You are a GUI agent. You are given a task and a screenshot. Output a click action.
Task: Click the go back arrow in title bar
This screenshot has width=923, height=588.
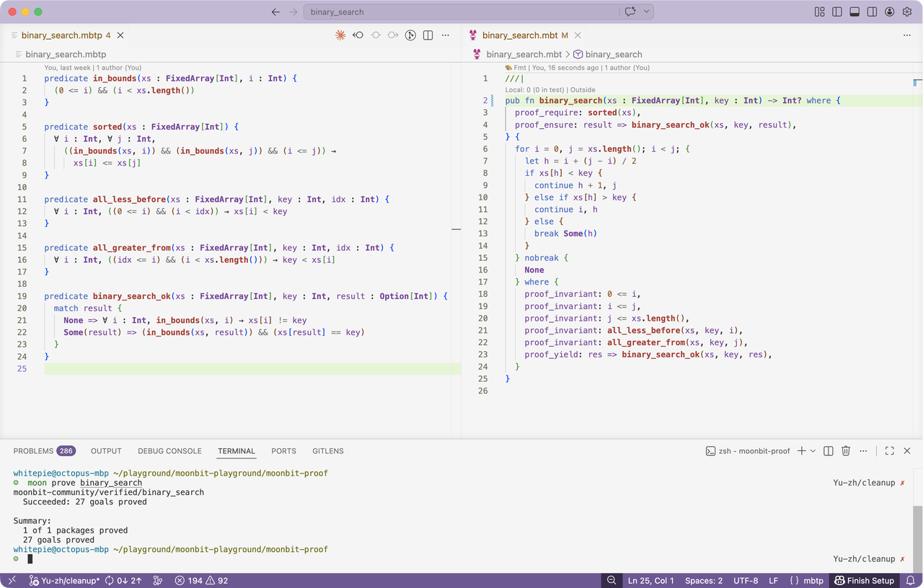275,12
